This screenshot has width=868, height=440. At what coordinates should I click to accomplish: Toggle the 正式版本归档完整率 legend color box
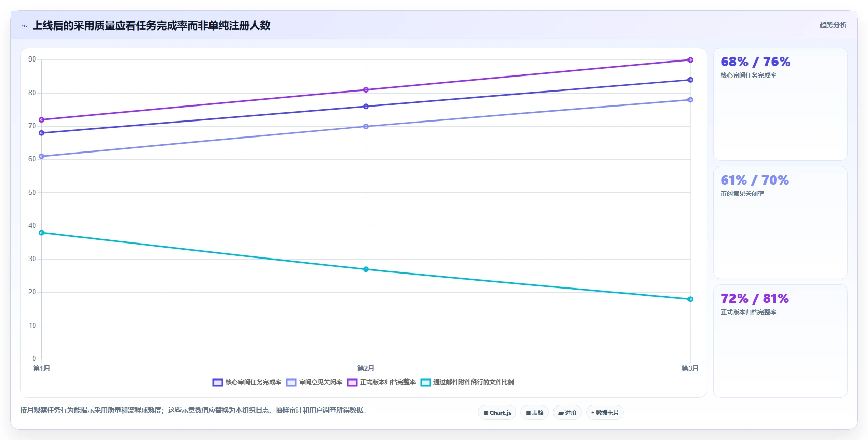(352, 383)
